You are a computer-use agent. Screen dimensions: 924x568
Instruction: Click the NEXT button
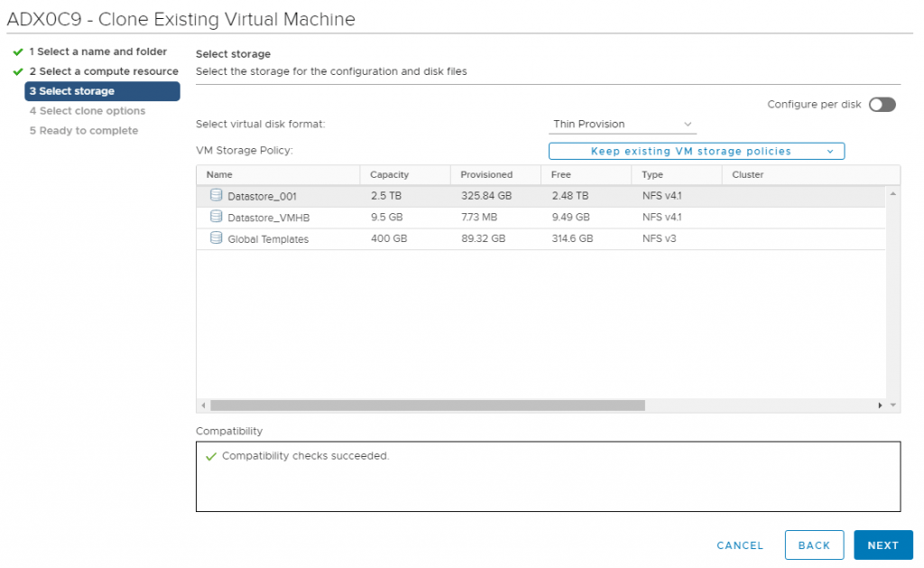[882, 545]
